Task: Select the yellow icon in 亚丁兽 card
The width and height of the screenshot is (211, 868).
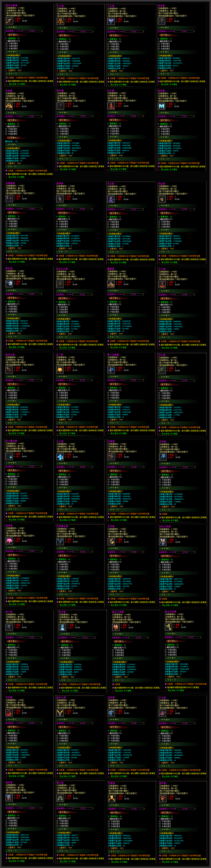Action: coord(60,370)
